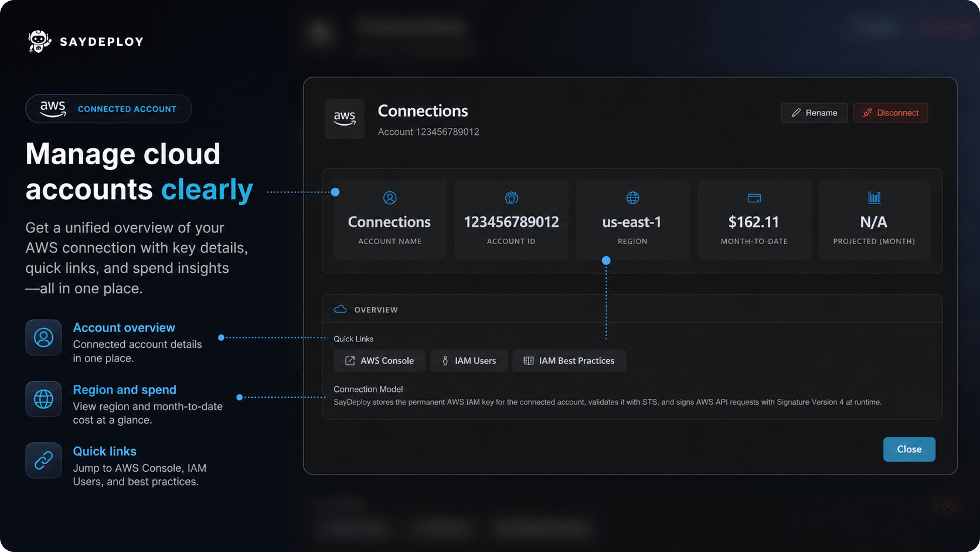Click the pencil icon on Rename button

pyautogui.click(x=796, y=113)
